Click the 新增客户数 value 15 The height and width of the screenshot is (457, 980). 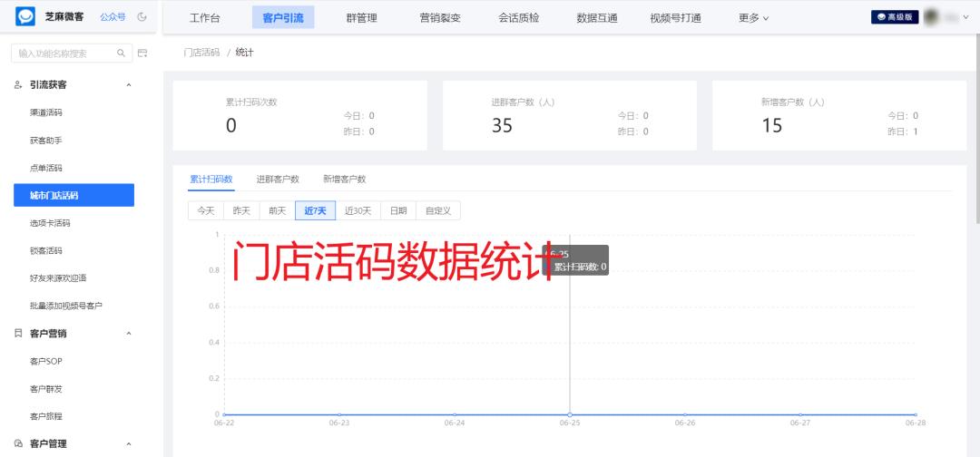coord(772,125)
